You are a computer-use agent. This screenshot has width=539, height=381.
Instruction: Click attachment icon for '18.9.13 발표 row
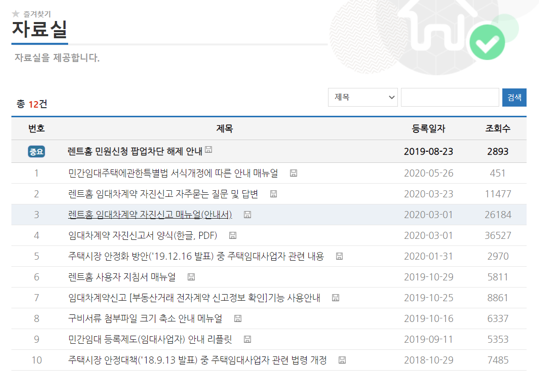tap(342, 360)
